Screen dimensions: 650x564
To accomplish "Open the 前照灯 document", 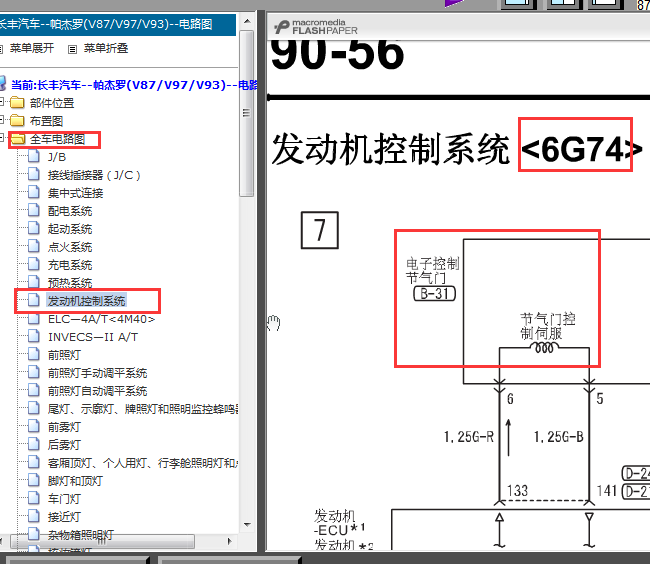I will 64,355.
